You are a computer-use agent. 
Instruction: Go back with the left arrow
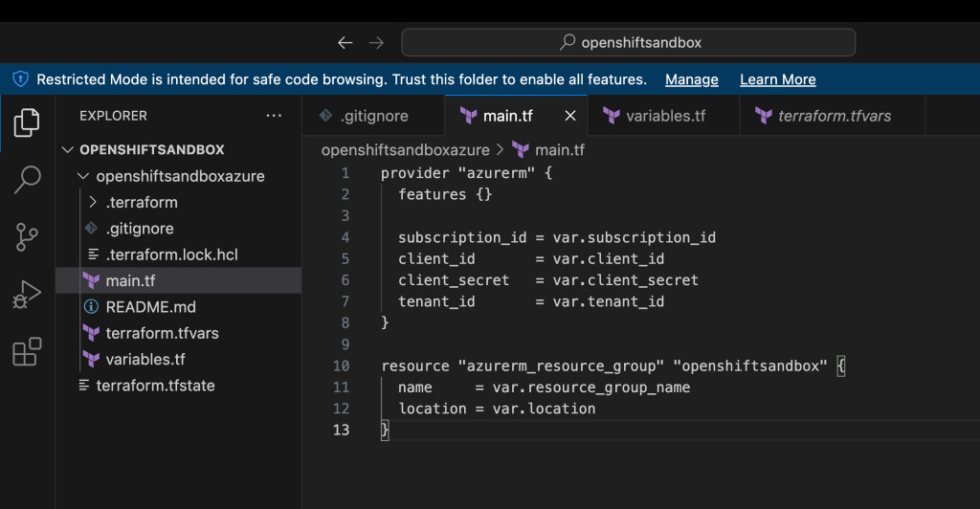coord(345,42)
